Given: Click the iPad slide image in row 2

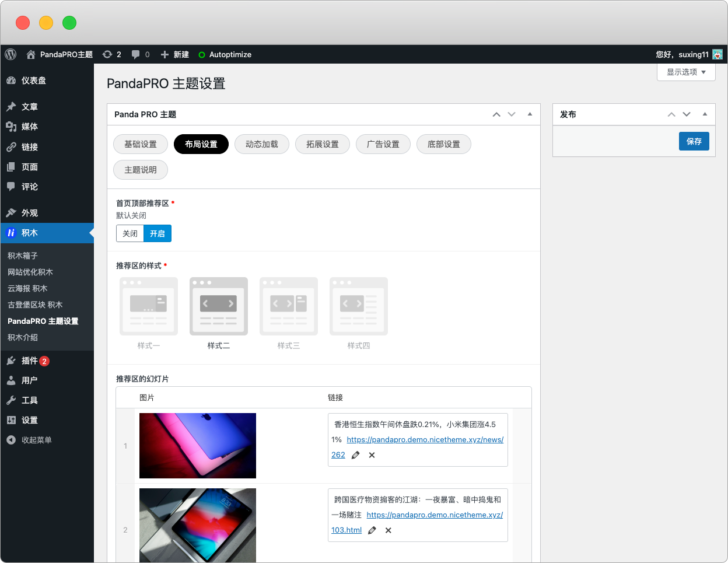Looking at the screenshot, I should (198, 526).
